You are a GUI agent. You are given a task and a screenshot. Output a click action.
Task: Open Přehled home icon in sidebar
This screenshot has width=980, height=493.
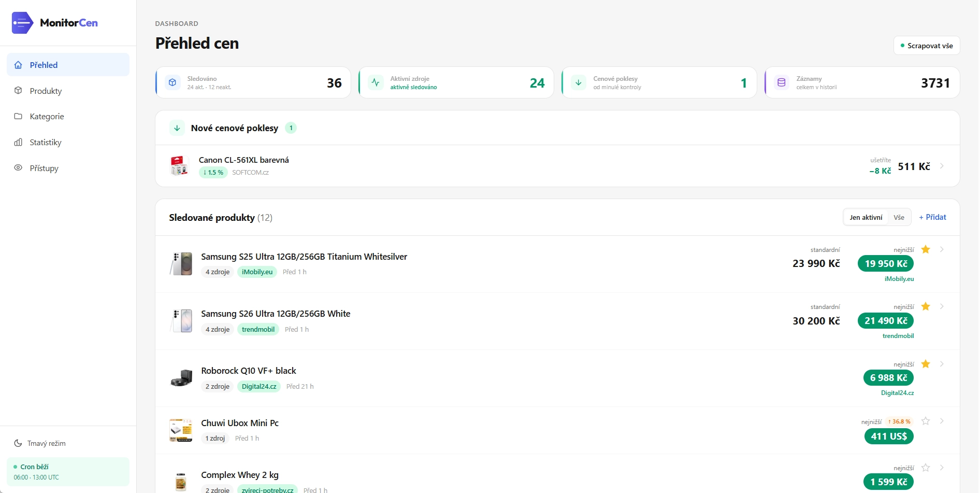click(x=18, y=65)
